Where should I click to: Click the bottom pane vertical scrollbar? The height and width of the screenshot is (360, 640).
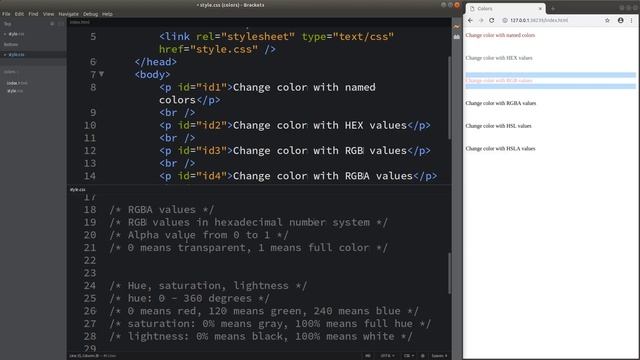[x=449, y=273]
